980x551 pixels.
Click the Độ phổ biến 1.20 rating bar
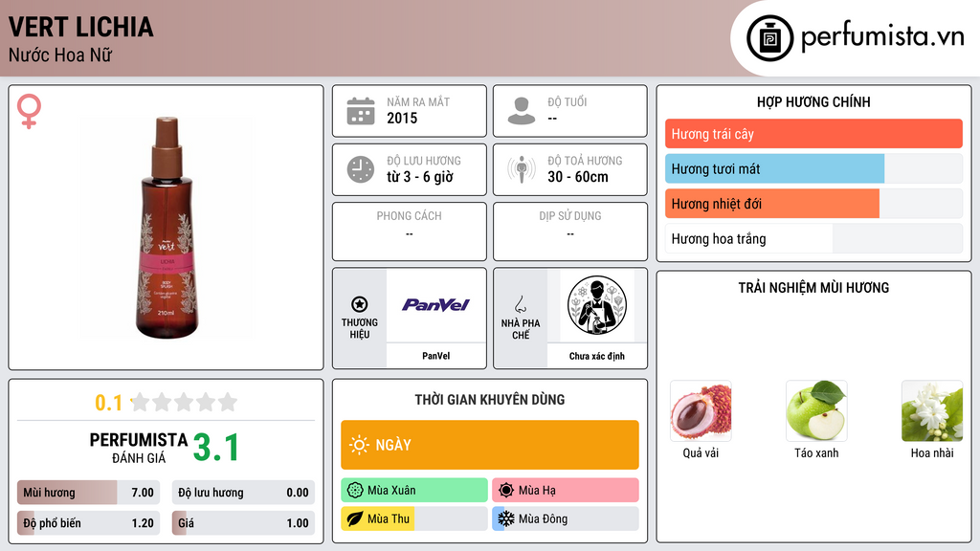(88, 523)
